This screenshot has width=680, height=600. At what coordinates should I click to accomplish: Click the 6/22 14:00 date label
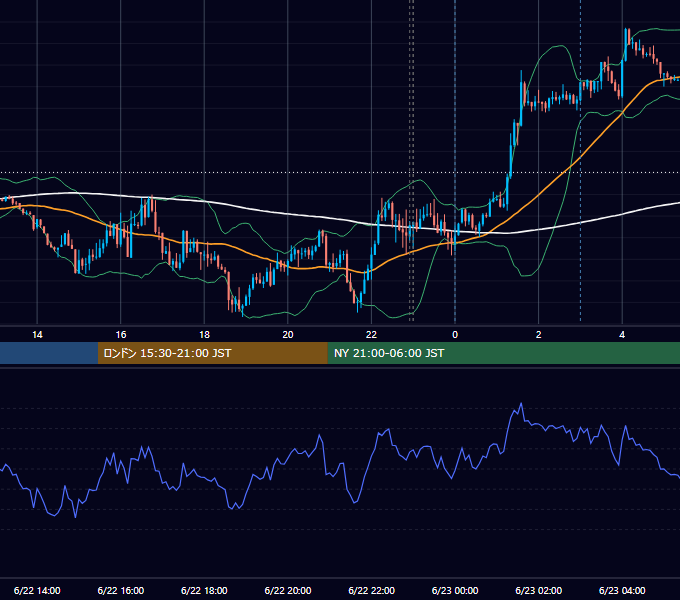37,590
